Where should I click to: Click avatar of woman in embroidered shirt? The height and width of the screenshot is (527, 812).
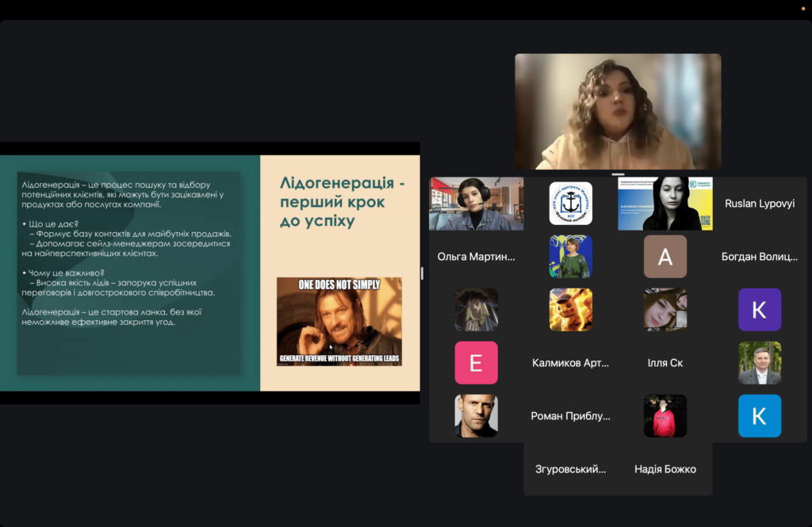point(571,257)
